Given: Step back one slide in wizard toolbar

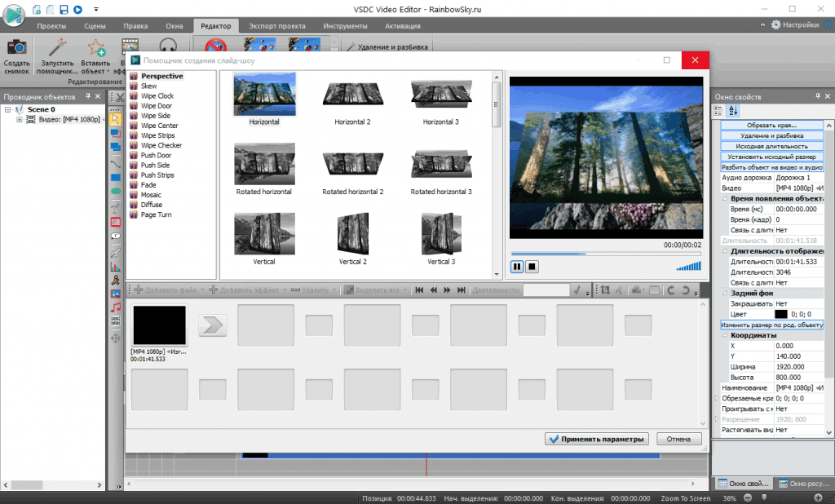Looking at the screenshot, I should pyautogui.click(x=433, y=290).
